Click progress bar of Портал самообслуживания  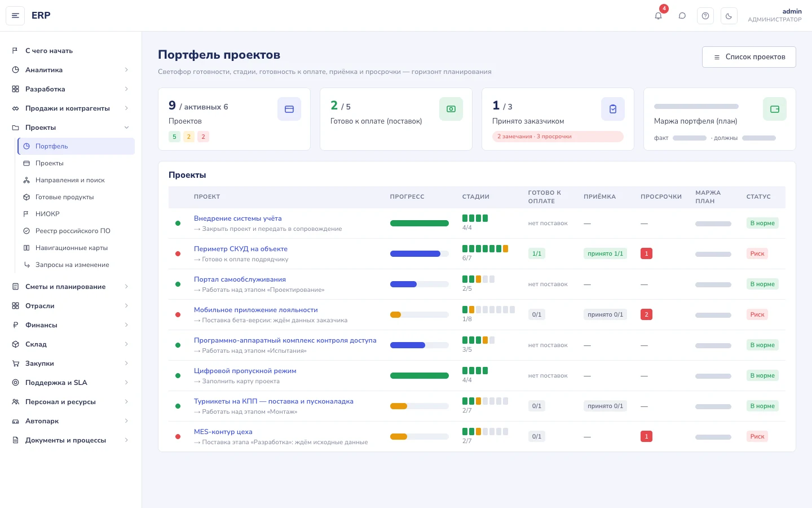tap(420, 284)
